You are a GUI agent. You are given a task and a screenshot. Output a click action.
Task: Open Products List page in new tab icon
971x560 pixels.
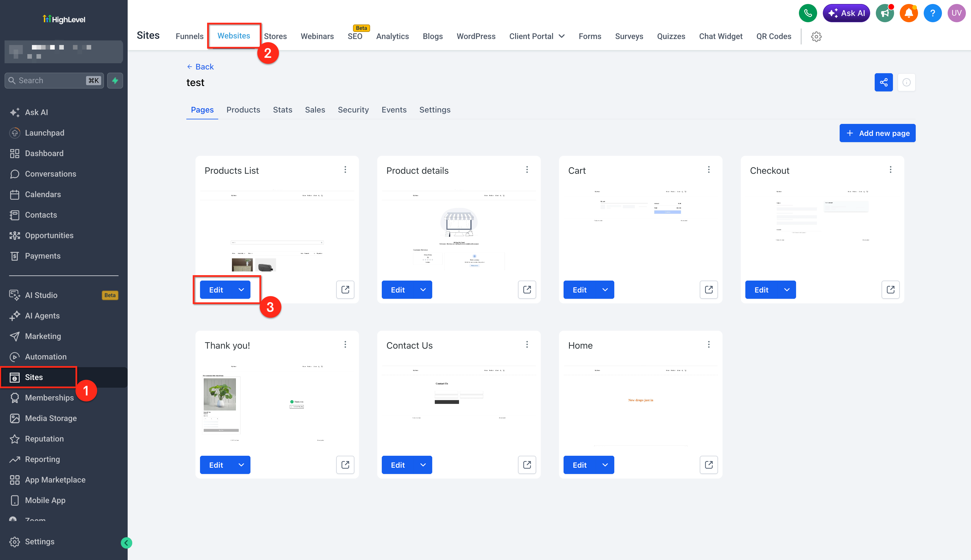[x=345, y=290]
